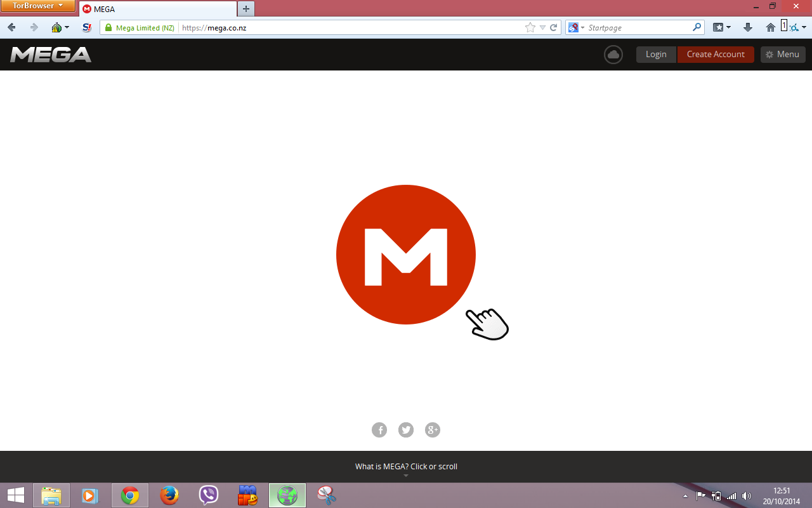Open the downloads arrow panel
Viewport: 812px width, 508px height.
tap(748, 27)
